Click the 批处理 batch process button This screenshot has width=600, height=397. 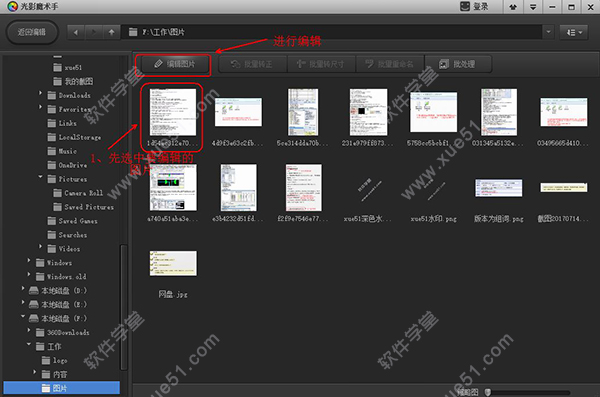click(x=458, y=64)
